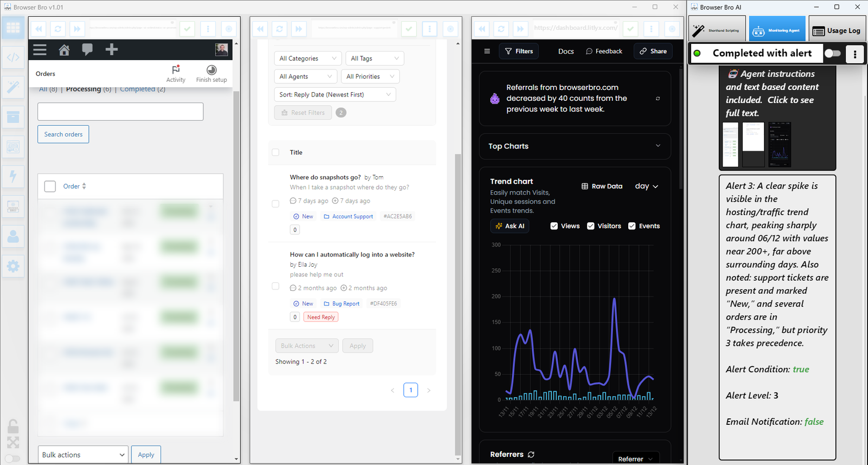The image size is (868, 465).
Task: Click the home icon in Orders panel
Action: 64,50
